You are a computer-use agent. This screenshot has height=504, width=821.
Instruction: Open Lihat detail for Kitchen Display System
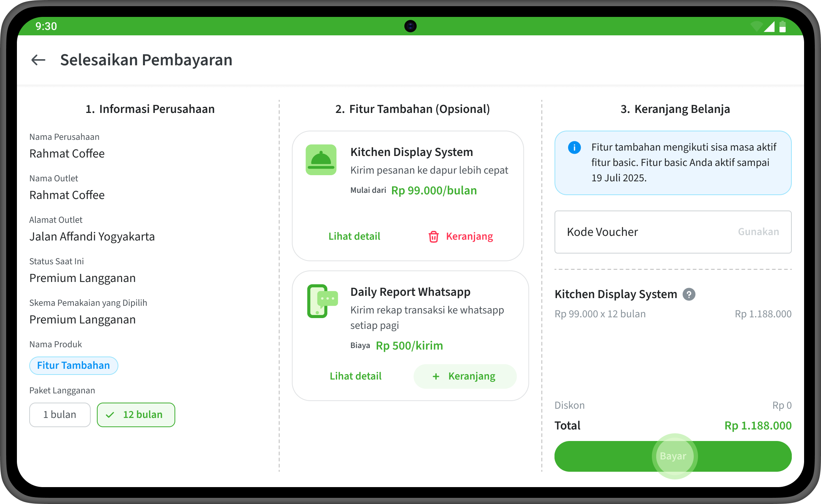coord(354,237)
